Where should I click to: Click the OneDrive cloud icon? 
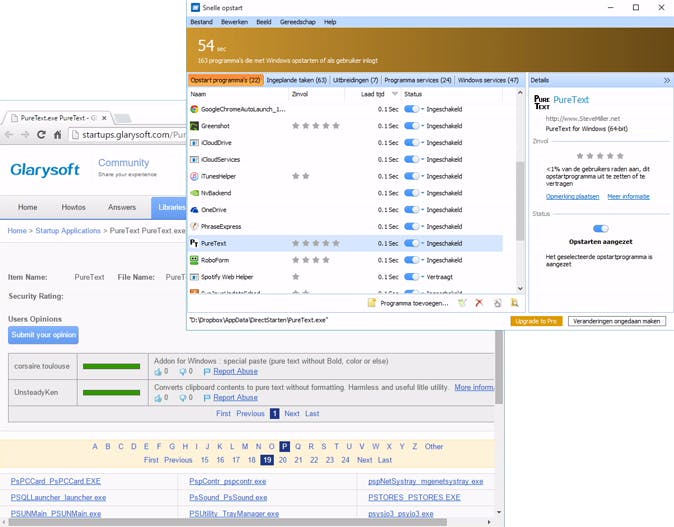(x=194, y=210)
